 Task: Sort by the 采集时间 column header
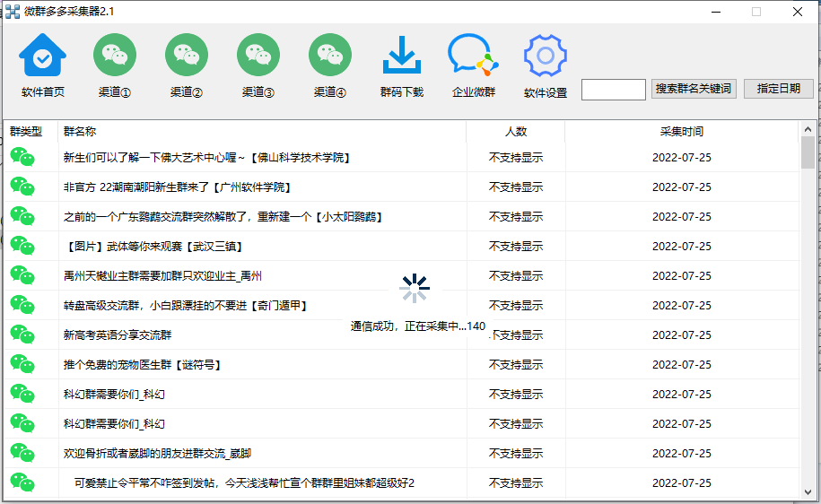point(682,131)
